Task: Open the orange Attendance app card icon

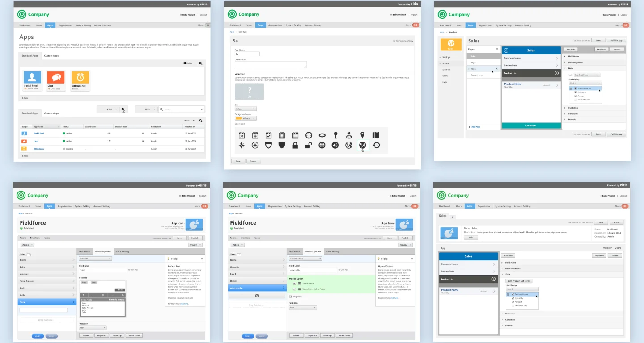Action: tap(80, 77)
